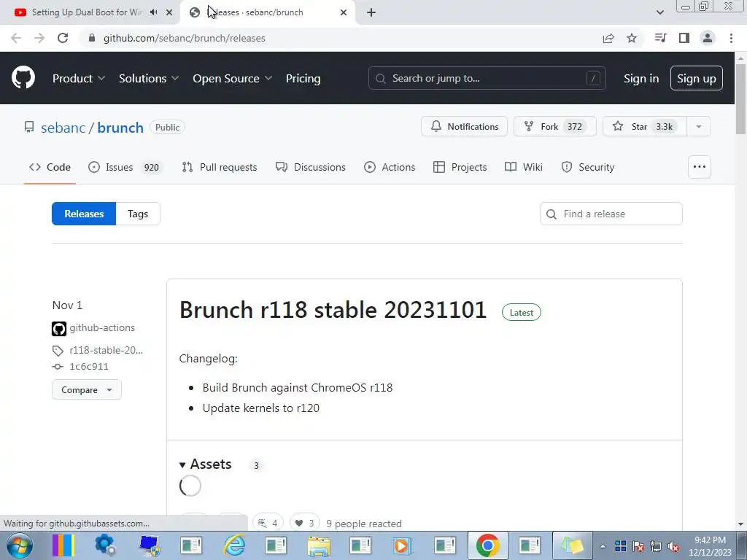Mute the YouTube tab's speaker icon
The width and height of the screenshot is (747, 560).
pyautogui.click(x=153, y=12)
